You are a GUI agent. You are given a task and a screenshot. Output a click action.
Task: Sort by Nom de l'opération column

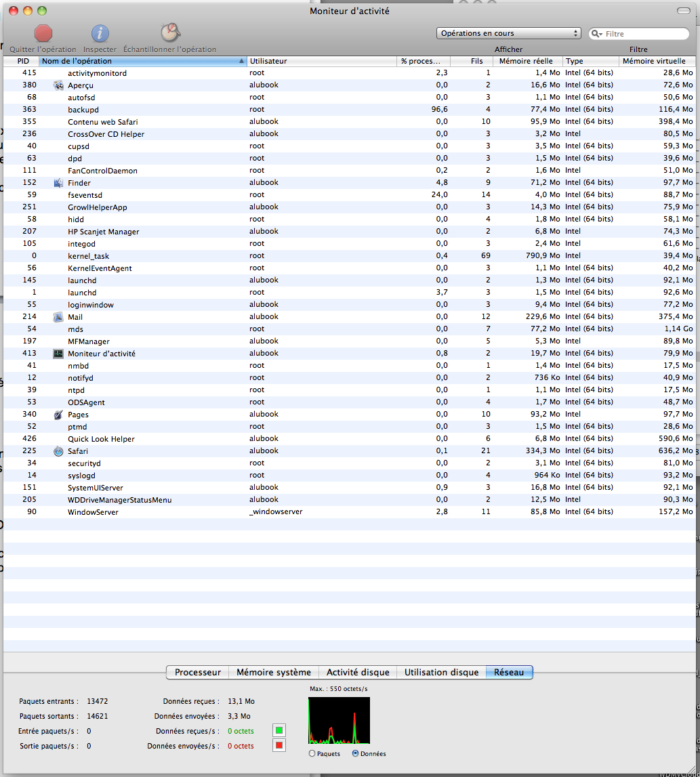(x=143, y=61)
